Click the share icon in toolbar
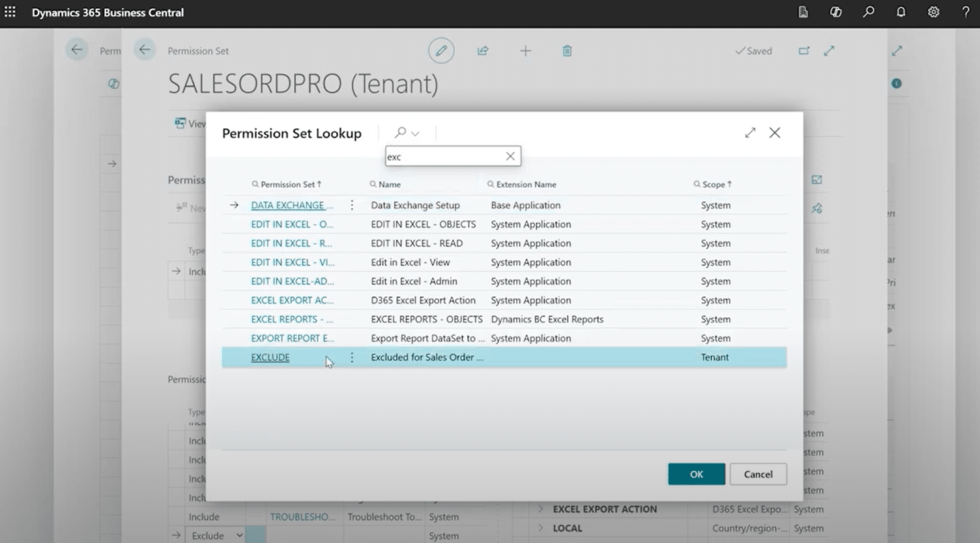Screen dimensions: 980x543 (483, 51)
